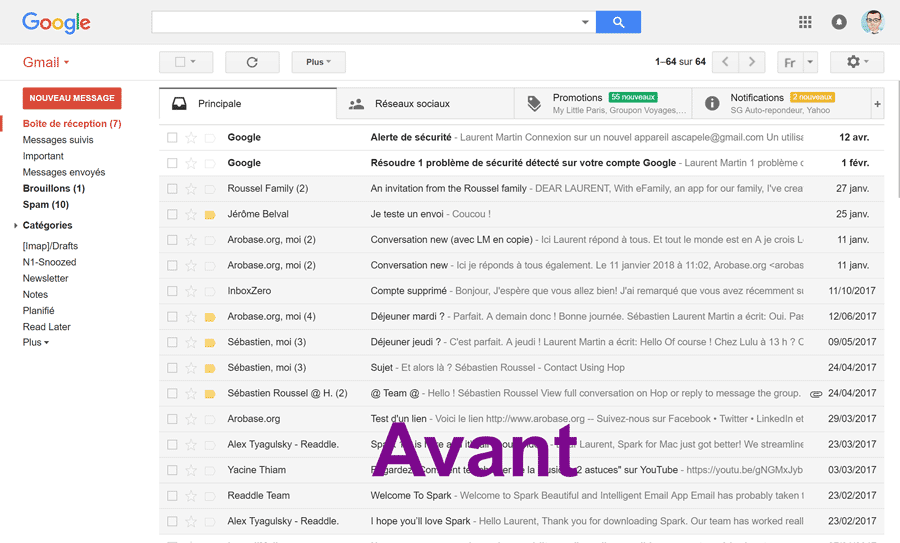The height and width of the screenshot is (543, 900).
Task: Open Brouillons (1) folder
Action: coord(54,188)
